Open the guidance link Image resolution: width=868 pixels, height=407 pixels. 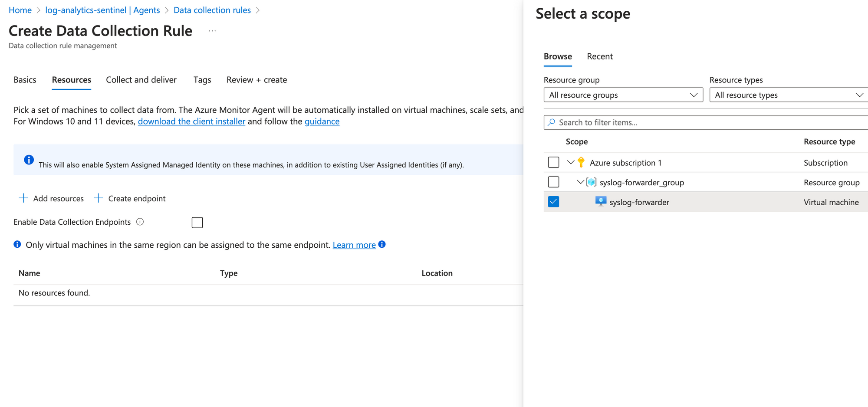322,121
